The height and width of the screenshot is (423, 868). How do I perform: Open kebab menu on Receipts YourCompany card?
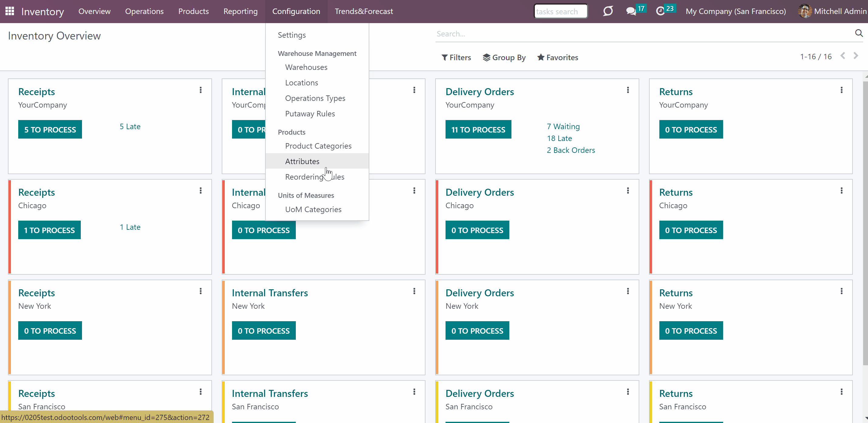[200, 90]
